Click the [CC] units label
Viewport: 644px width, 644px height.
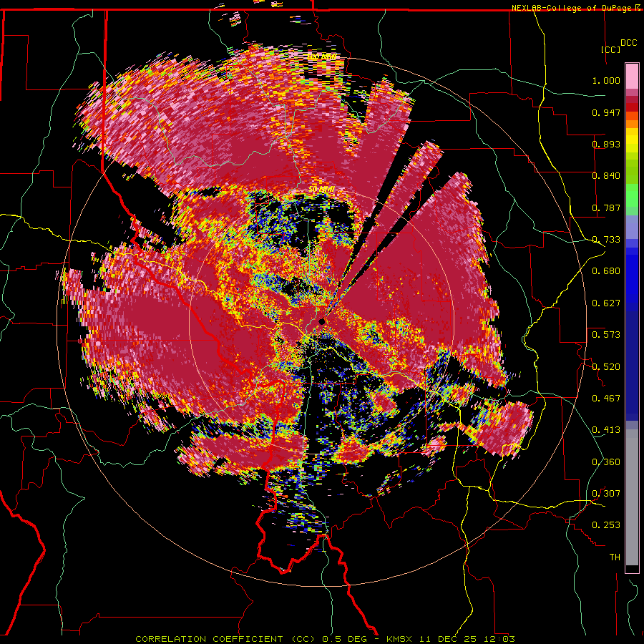point(611,49)
